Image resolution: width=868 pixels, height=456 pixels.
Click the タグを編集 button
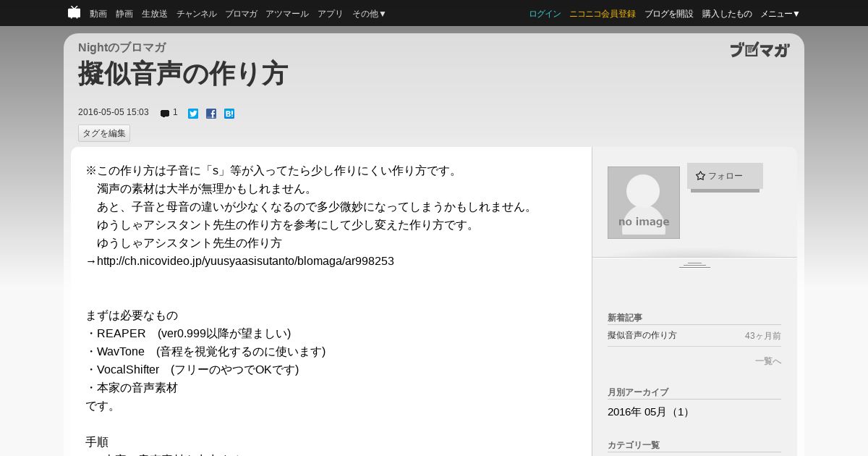pos(104,133)
